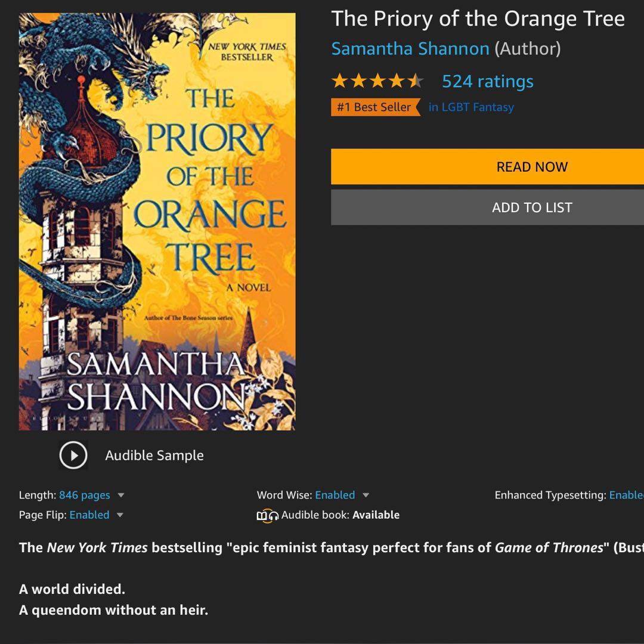This screenshot has height=644, width=644.
Task: Click the orange star rating icons
Action: [x=377, y=81]
